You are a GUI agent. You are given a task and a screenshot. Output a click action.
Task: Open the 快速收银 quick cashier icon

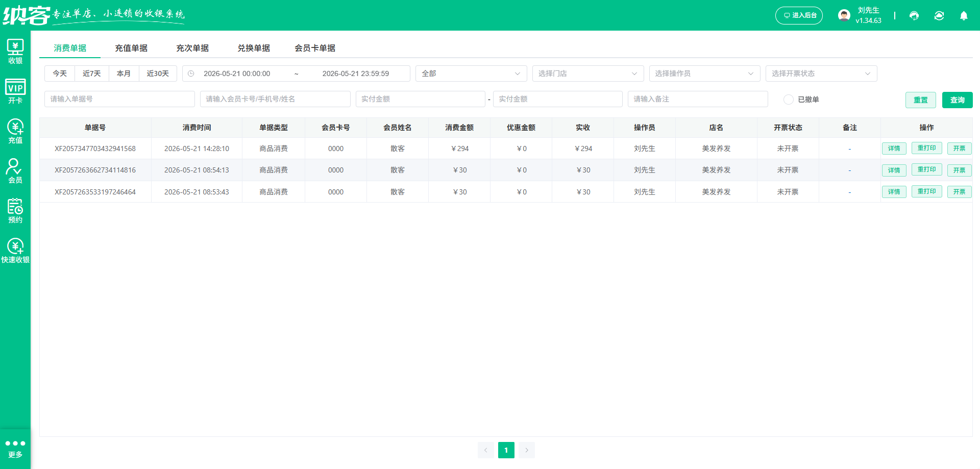click(x=15, y=251)
